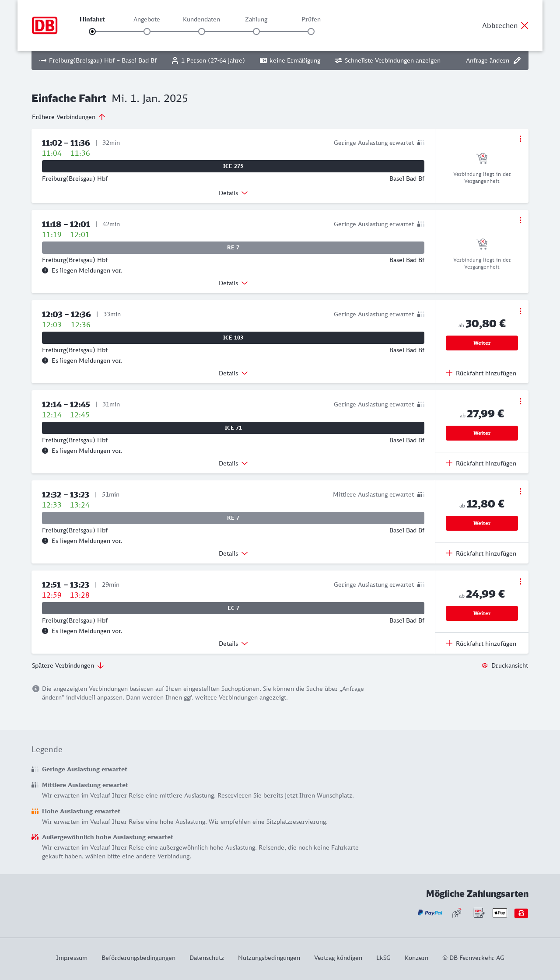This screenshot has height=980, width=560.
Task: Expand Details for 12:32 RE 7 connection
Action: [233, 553]
